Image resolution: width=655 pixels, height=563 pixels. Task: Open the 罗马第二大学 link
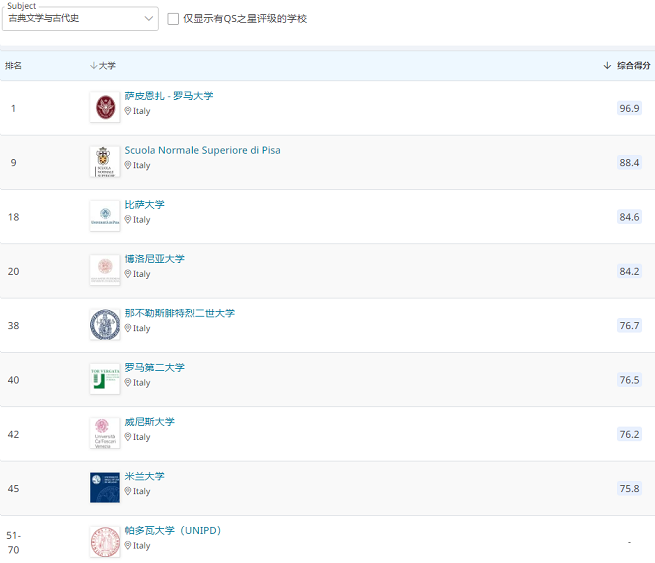click(x=155, y=368)
